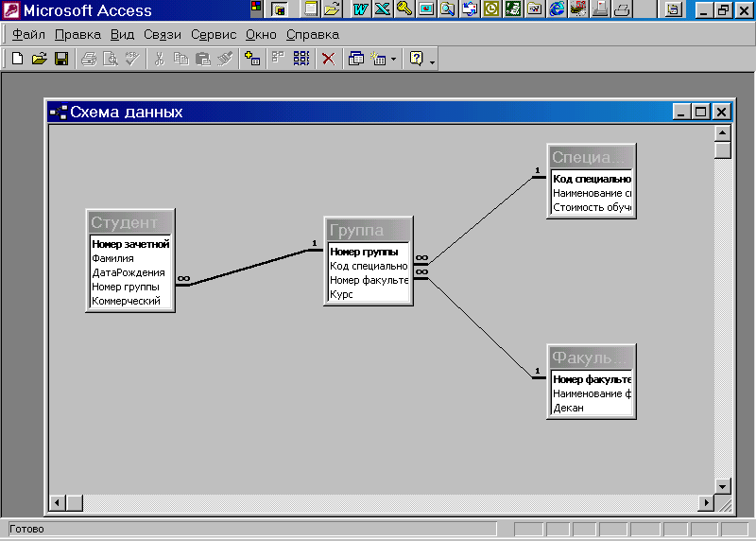Minimize the Схема данных window
This screenshot has width=756, height=541.
tap(680, 112)
